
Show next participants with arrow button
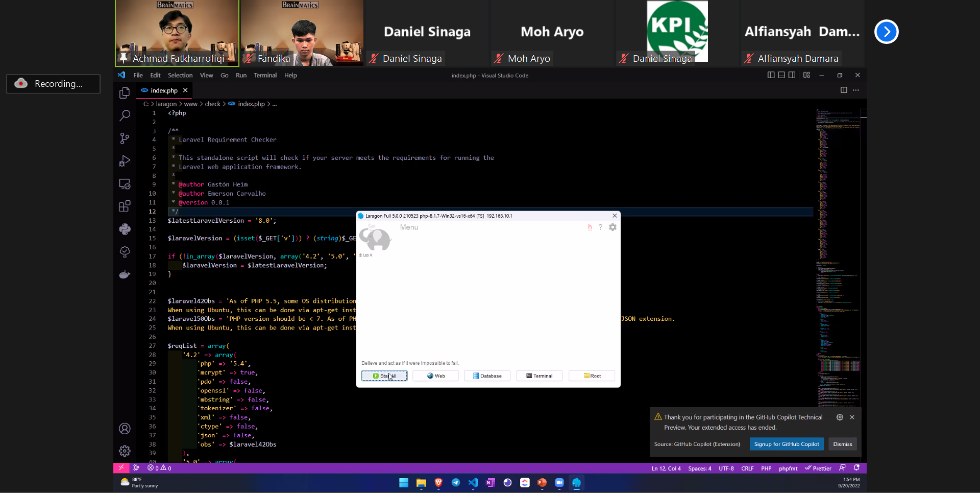[886, 32]
